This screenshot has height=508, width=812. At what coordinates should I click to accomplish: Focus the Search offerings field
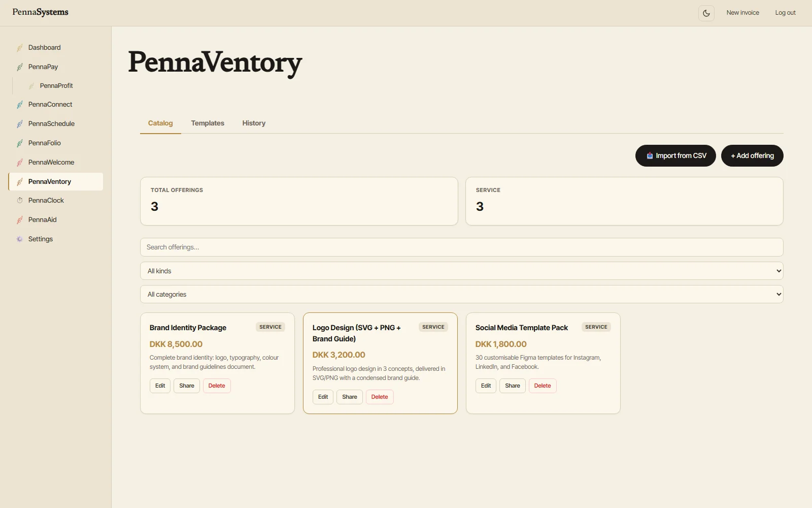pyautogui.click(x=462, y=247)
